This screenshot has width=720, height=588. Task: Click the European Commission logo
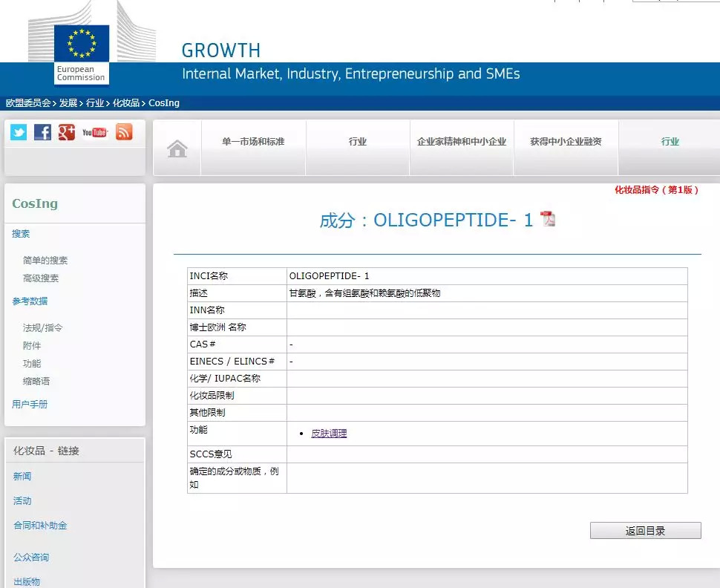point(82,55)
